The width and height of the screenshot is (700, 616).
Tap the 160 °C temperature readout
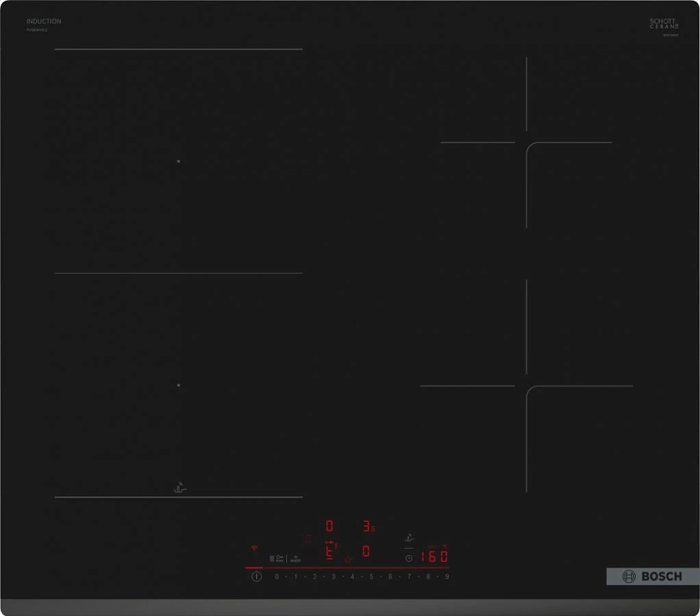pyautogui.click(x=434, y=556)
